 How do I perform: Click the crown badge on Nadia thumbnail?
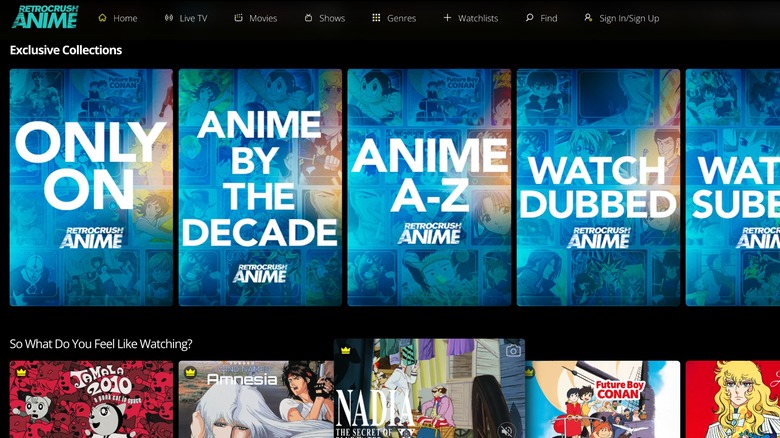346,350
